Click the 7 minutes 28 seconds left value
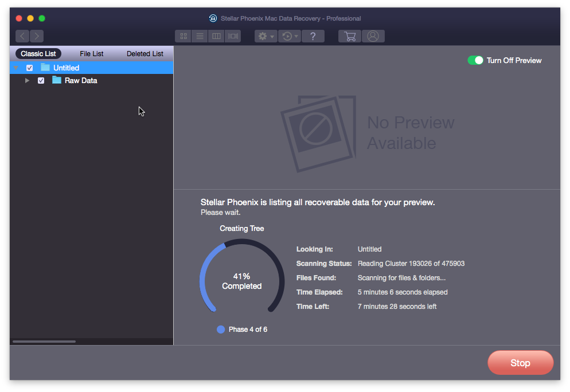Viewport: 570px width, 392px height. [397, 307]
